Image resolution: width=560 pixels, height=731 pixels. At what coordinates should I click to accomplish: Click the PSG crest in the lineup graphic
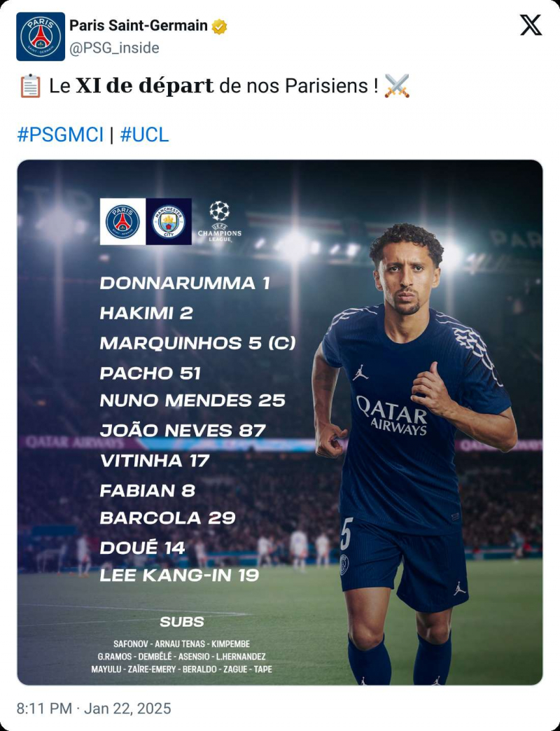point(122,221)
